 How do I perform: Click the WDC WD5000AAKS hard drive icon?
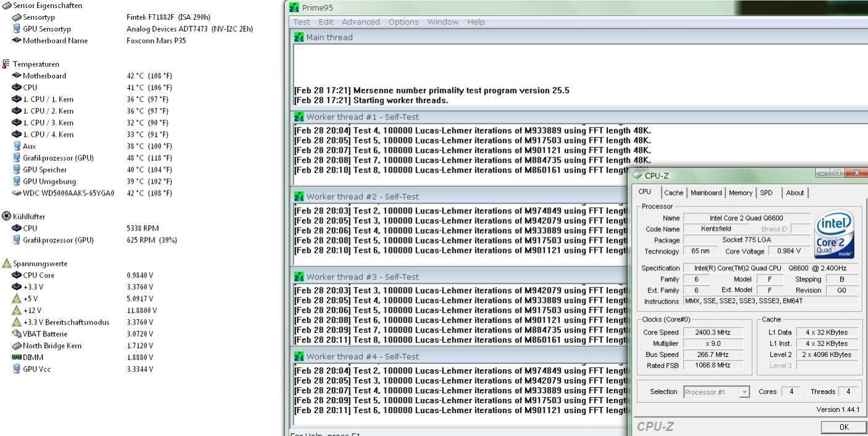tap(17, 193)
